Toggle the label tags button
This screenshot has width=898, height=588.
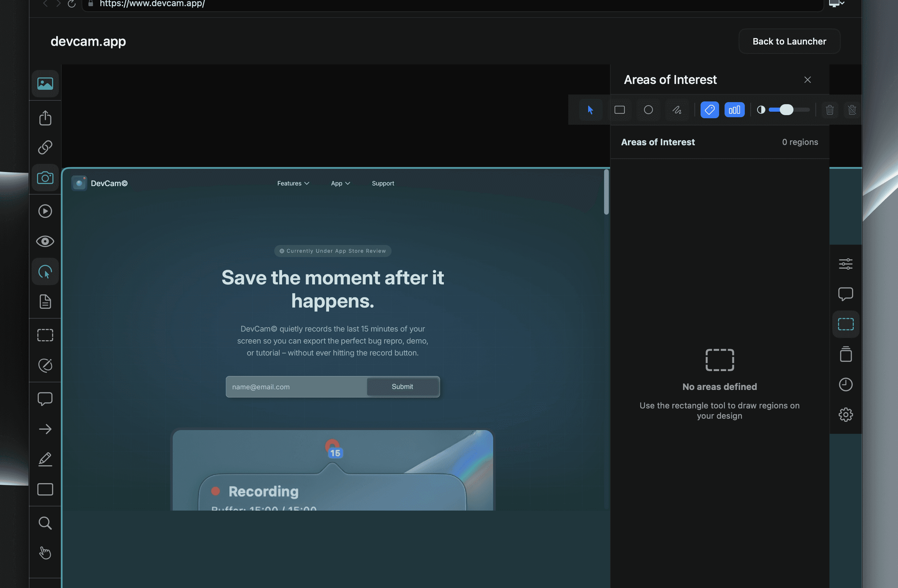(709, 110)
